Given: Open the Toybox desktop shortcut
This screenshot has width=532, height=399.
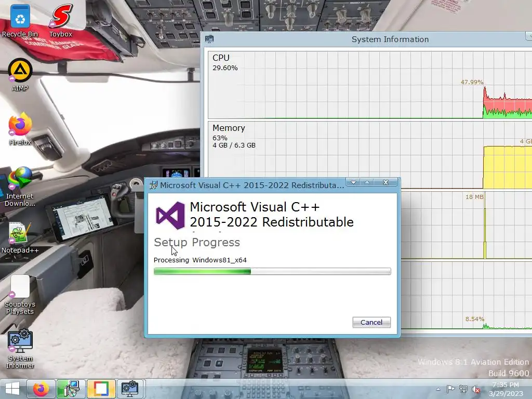Looking at the screenshot, I should 61,20.
